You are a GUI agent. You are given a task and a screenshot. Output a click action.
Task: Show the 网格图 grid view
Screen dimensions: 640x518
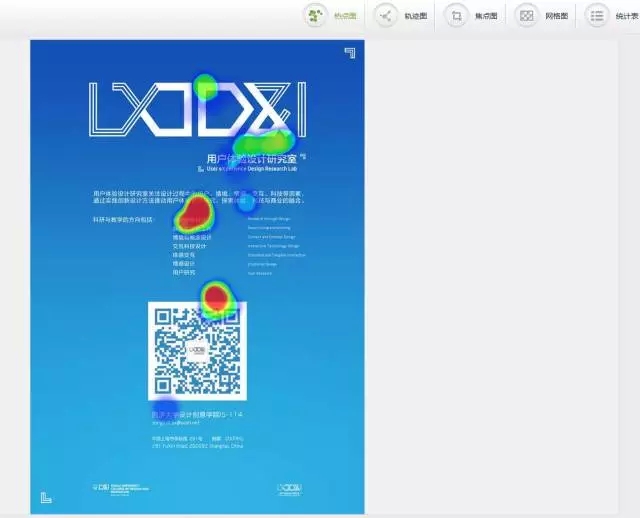click(x=541, y=16)
